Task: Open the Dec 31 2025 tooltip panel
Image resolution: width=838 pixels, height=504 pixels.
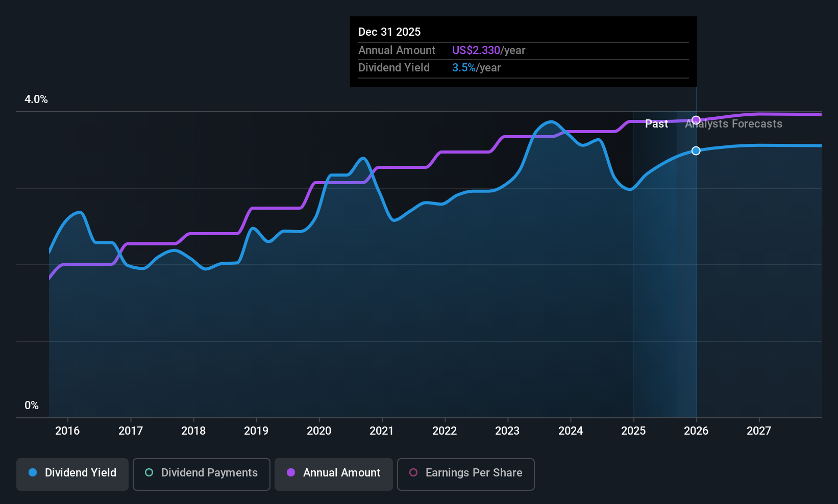Action: pyautogui.click(x=523, y=51)
